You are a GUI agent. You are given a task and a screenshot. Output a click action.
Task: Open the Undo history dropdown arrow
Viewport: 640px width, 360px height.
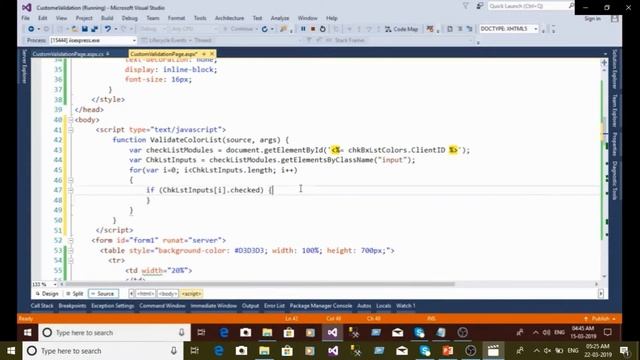(116, 29)
